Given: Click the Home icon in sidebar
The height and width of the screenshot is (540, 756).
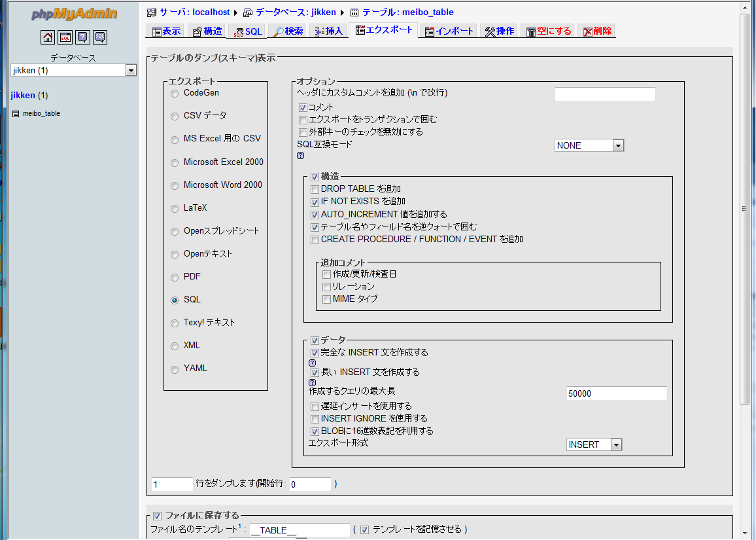Looking at the screenshot, I should coord(48,37).
